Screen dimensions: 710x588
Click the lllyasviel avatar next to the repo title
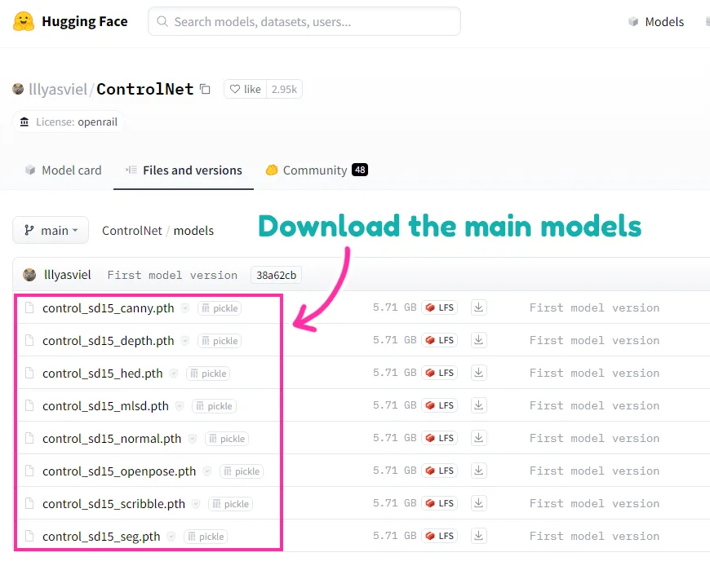click(18, 89)
